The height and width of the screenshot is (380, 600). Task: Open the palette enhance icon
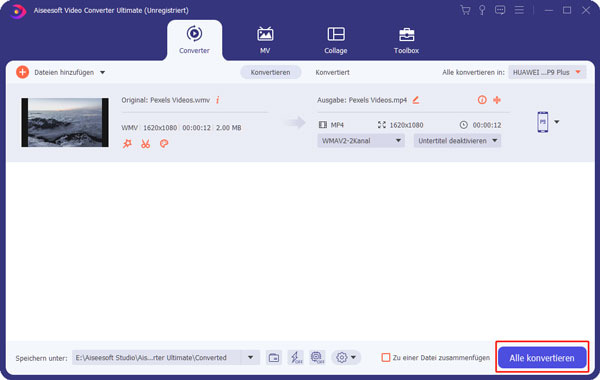[164, 144]
